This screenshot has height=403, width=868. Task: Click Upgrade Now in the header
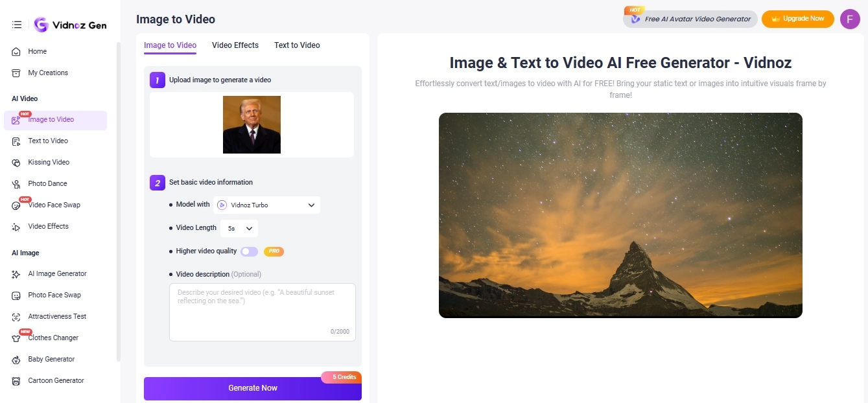pos(797,19)
